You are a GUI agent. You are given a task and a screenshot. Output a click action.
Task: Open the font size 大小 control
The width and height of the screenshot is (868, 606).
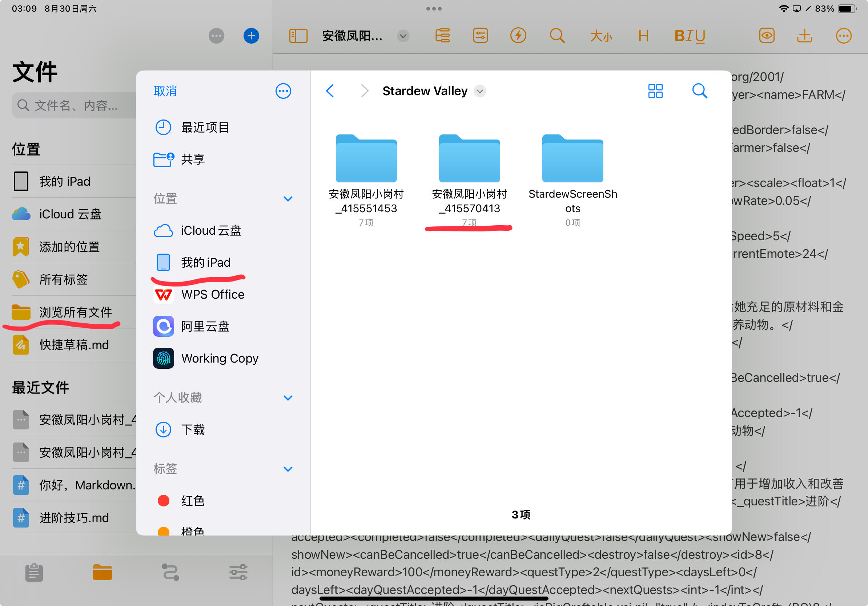click(601, 36)
